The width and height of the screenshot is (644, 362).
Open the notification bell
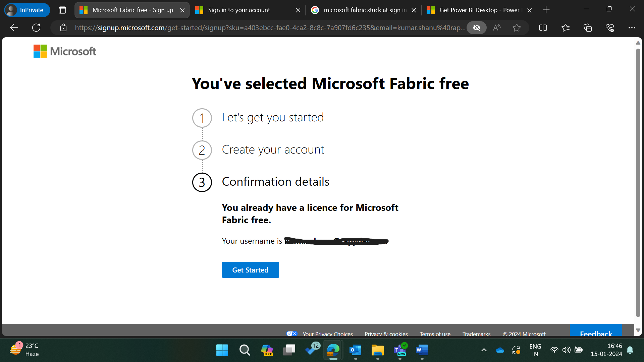pyautogui.click(x=630, y=350)
